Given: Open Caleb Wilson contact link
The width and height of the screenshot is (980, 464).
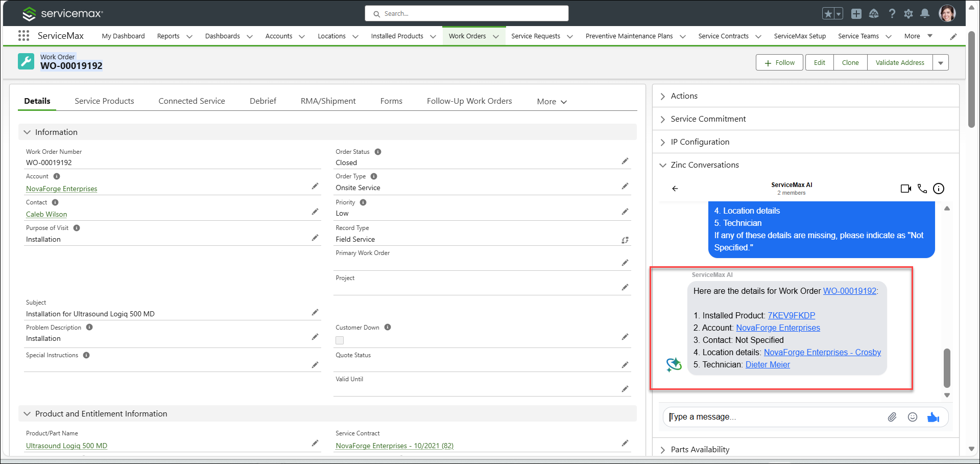Looking at the screenshot, I should [x=46, y=215].
